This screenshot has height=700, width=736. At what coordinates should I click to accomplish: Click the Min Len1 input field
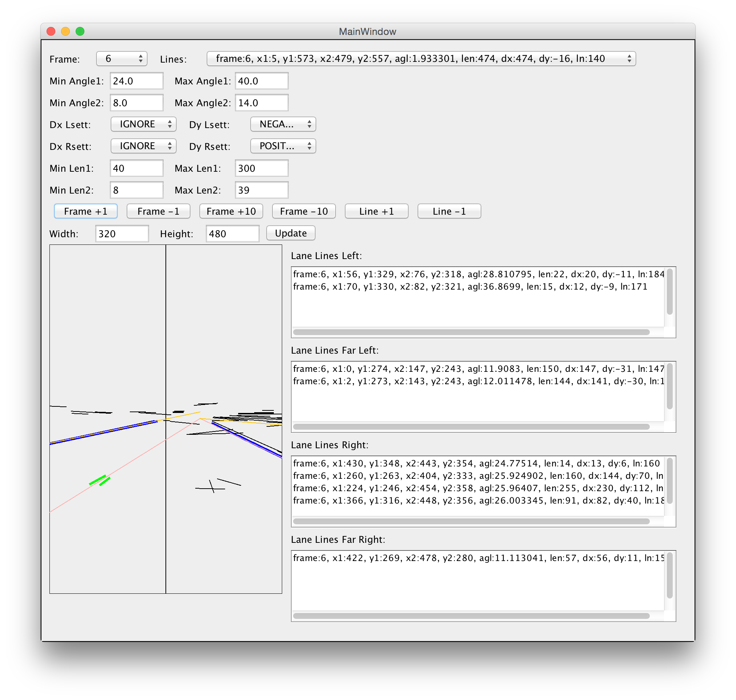tap(136, 168)
